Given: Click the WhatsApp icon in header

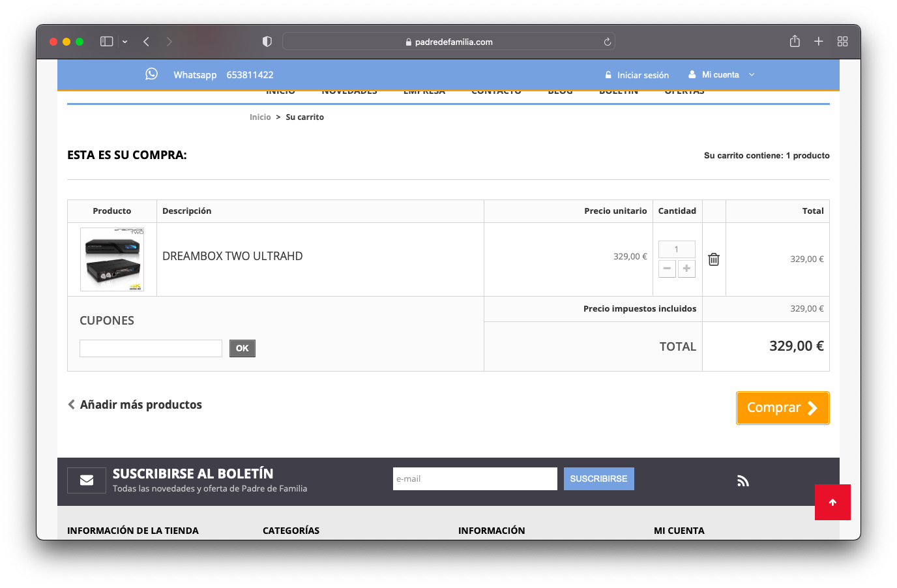Looking at the screenshot, I should 151,74.
